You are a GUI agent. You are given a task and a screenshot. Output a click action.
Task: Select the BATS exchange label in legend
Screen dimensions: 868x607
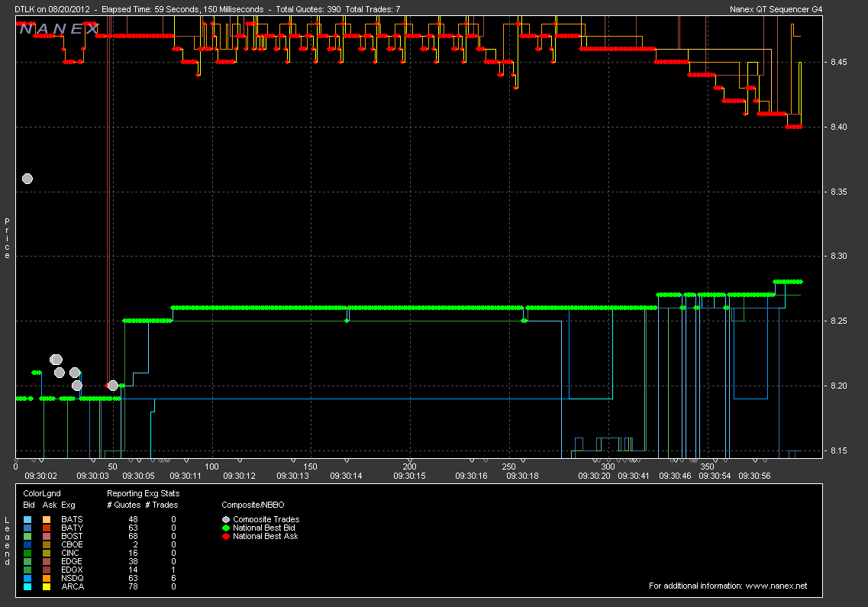[x=72, y=519]
